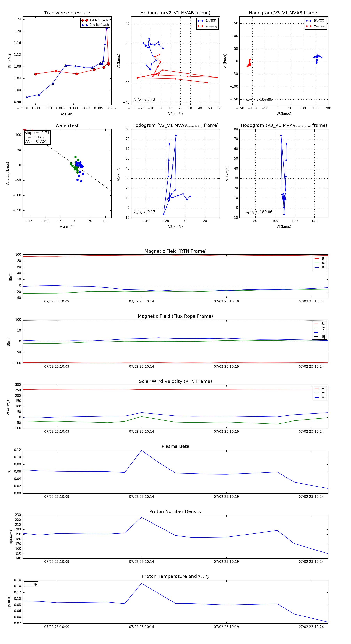Click the 'Plasma Beta' chart title

pyautogui.click(x=175, y=446)
